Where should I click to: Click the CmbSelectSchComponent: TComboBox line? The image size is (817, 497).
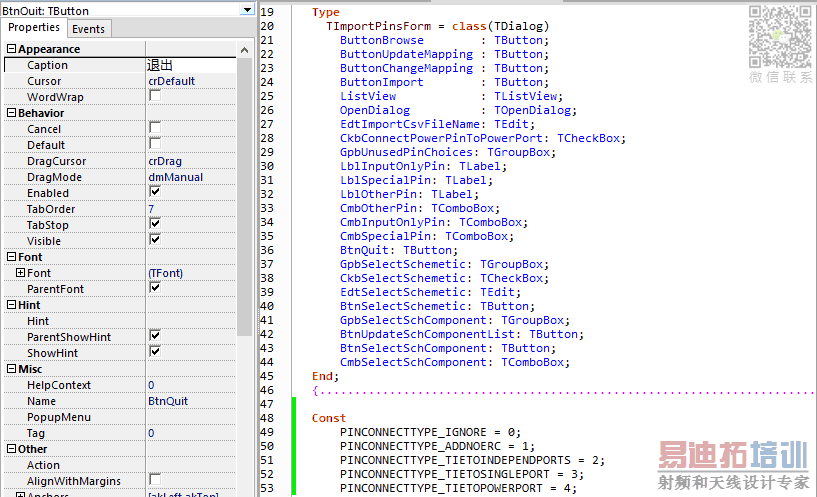point(455,362)
